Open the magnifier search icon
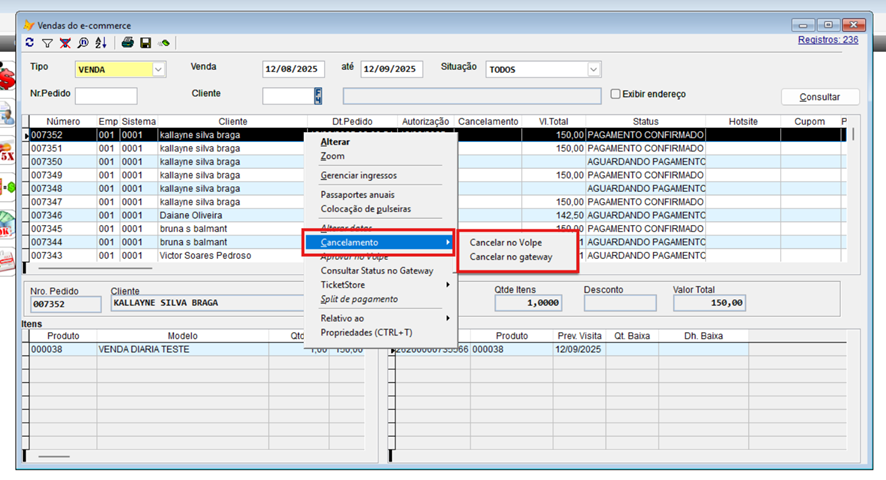 point(83,43)
